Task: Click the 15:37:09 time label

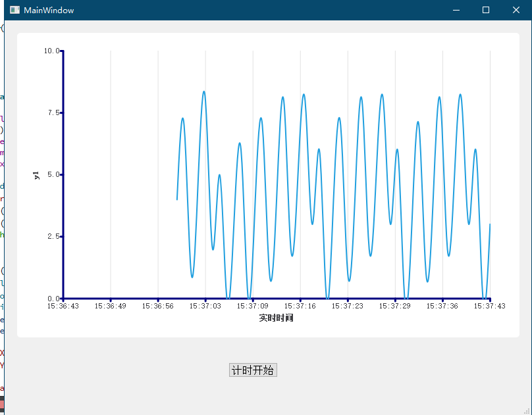Action: pyautogui.click(x=253, y=306)
